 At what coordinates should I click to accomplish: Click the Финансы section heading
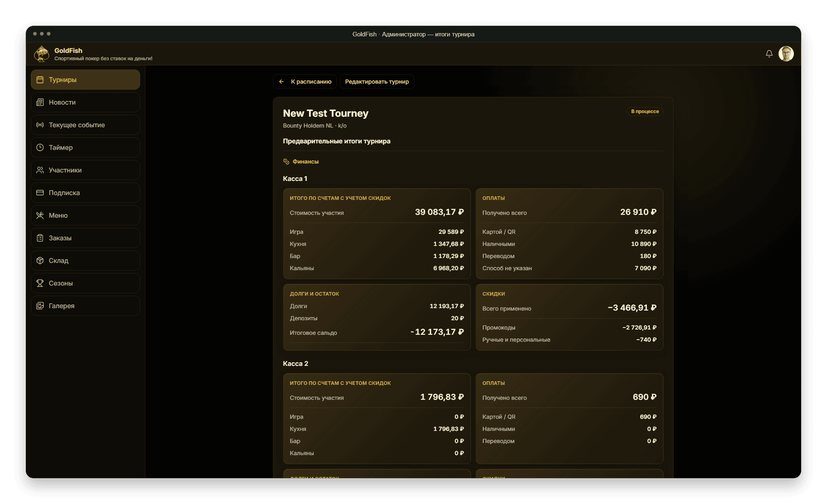[306, 162]
